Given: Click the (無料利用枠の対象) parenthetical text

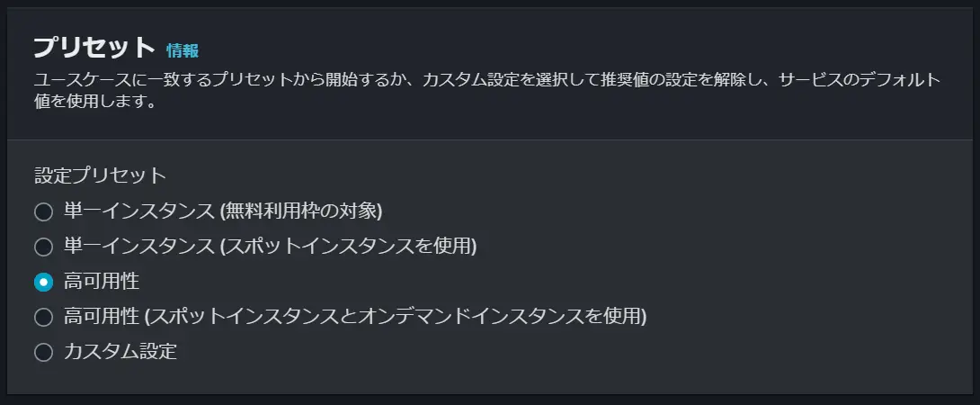Looking at the screenshot, I should (x=300, y=211).
